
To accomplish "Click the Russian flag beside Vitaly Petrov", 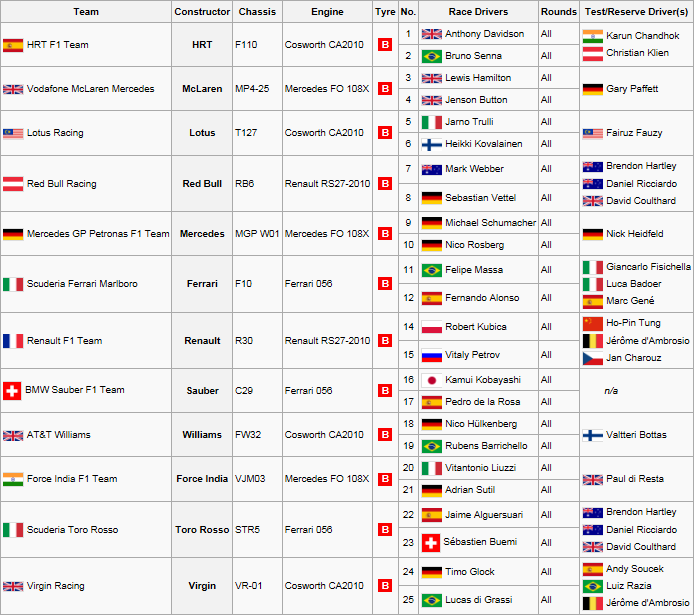I will 432,355.
